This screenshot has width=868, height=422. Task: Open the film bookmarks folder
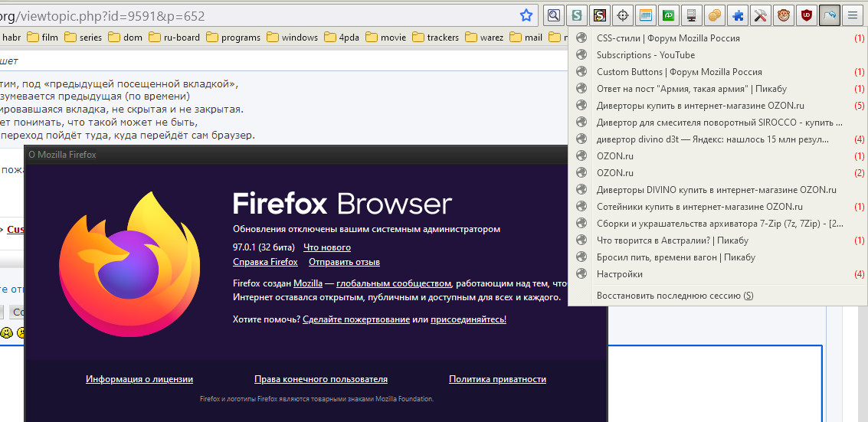coord(42,38)
